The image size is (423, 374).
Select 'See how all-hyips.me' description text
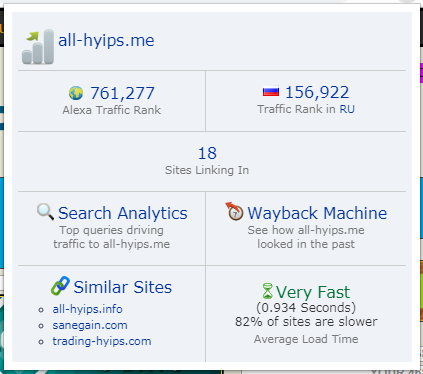coord(306,230)
